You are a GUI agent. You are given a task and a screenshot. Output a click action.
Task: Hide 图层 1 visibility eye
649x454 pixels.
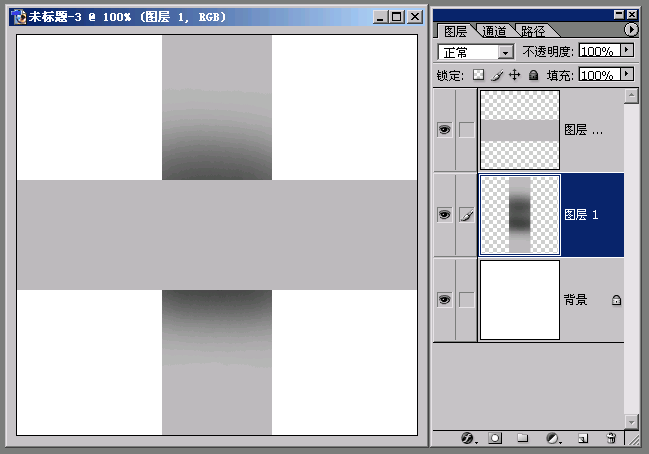(445, 215)
